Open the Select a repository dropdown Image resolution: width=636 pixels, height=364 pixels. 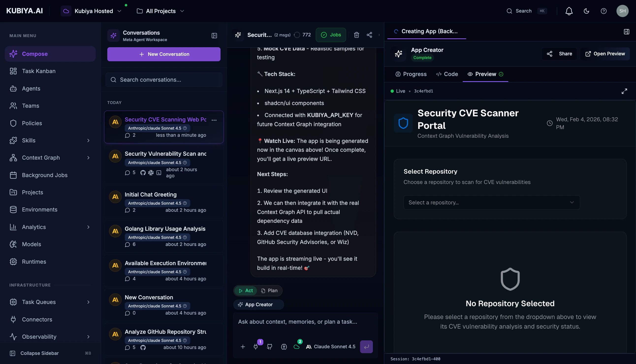[491, 202]
